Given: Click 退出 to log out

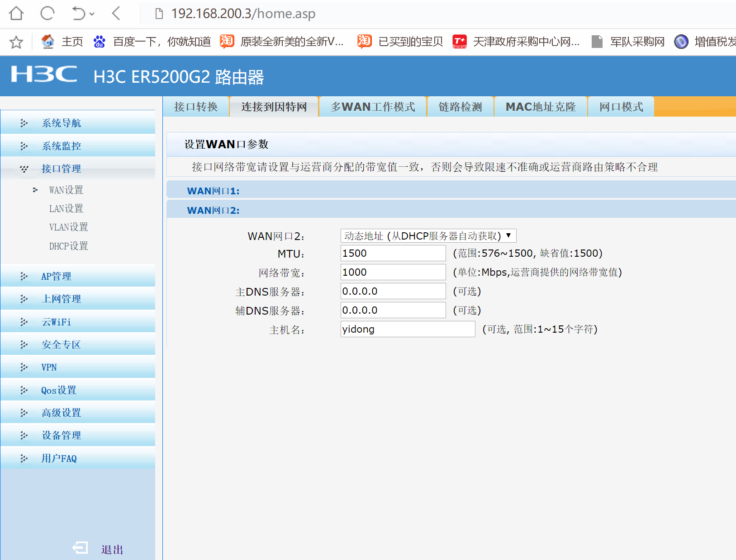Looking at the screenshot, I should coord(112,550).
